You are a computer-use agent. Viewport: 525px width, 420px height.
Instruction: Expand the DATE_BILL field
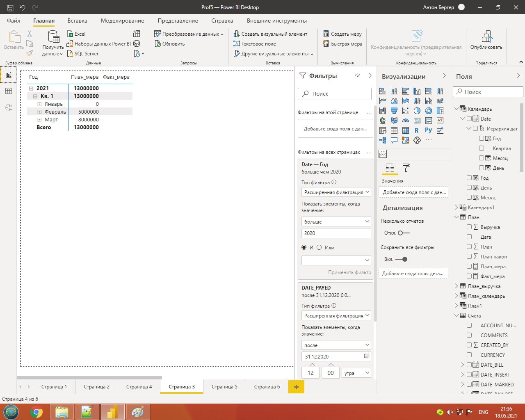463,365
